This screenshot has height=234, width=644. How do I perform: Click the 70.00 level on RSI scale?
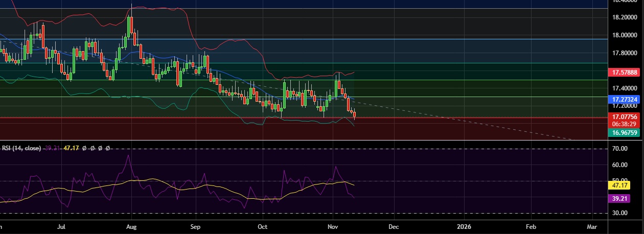pyautogui.click(x=620, y=149)
